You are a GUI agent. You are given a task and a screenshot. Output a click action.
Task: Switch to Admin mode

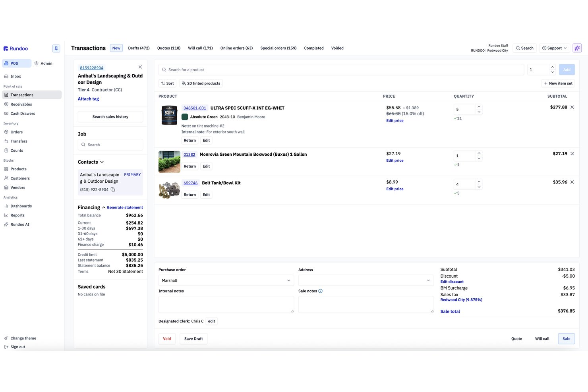[43, 64]
